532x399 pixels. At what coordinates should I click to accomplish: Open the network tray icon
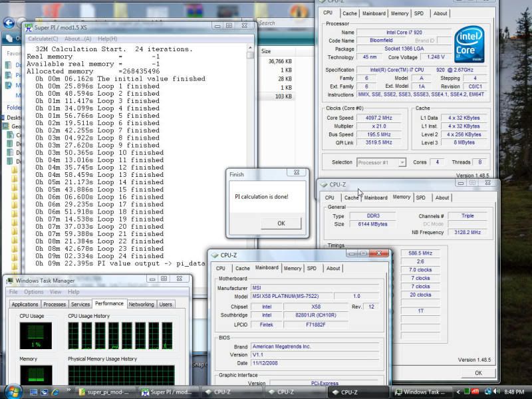(x=488, y=392)
